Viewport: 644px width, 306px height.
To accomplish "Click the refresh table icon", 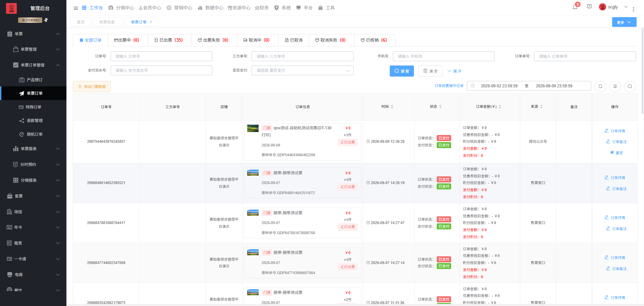I will 600,86.
